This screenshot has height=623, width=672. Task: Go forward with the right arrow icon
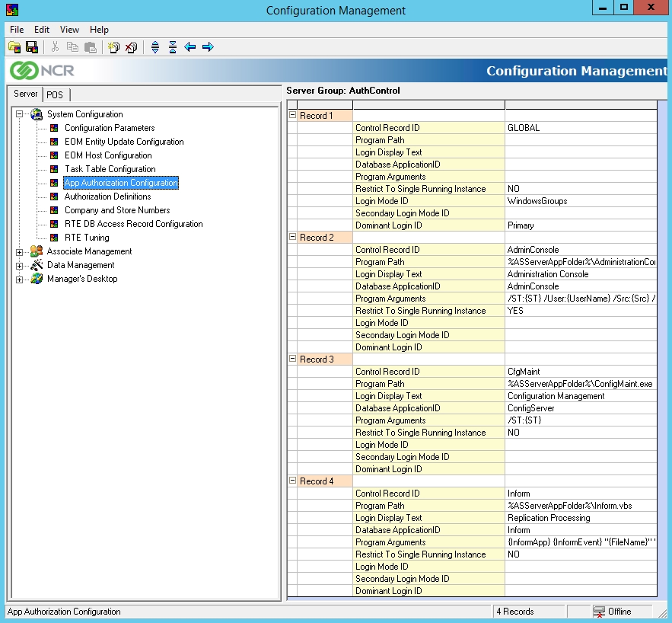click(208, 46)
